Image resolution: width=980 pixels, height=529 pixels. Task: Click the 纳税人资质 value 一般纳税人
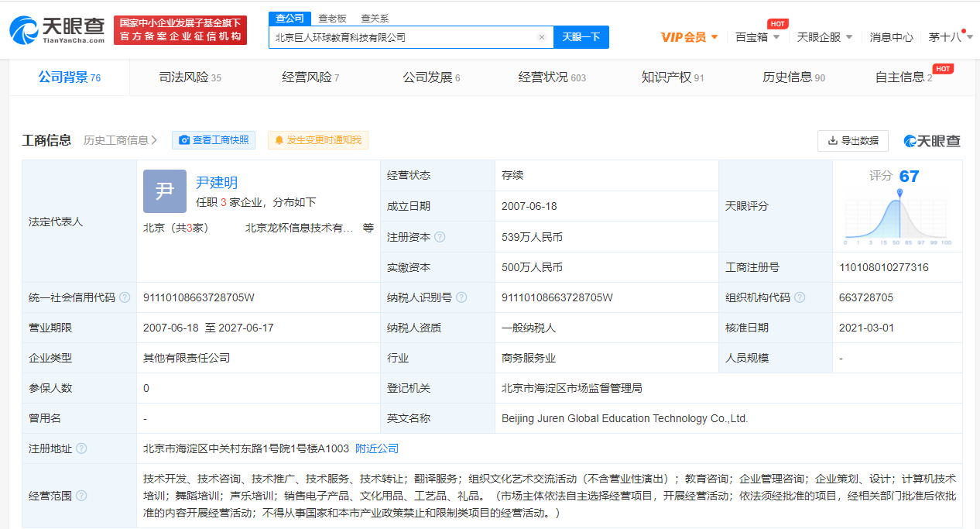529,328
